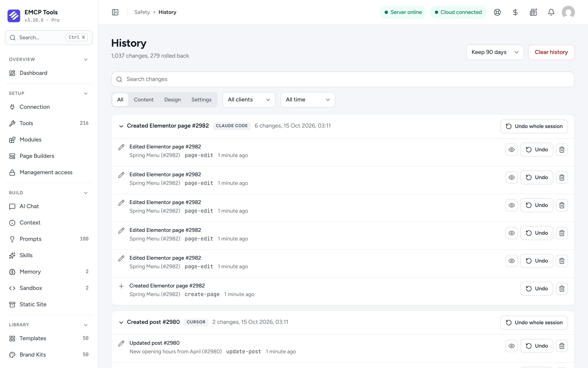Open the notifications bell

point(551,12)
